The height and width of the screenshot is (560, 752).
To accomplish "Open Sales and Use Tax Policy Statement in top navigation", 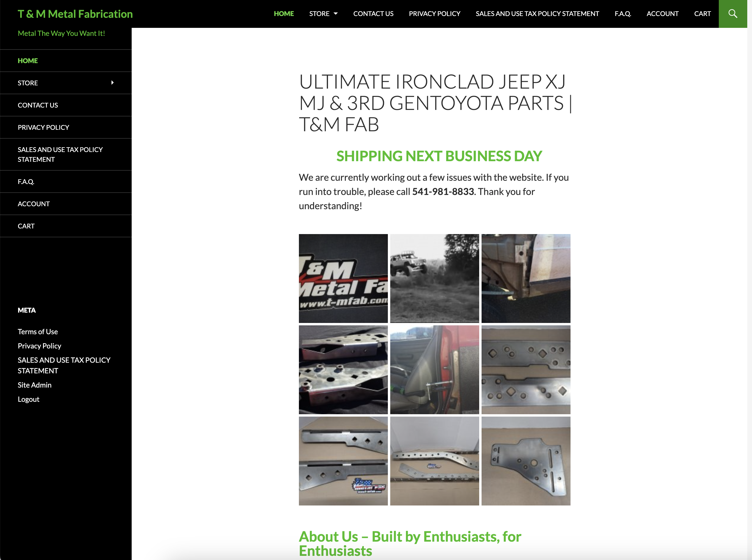I will click(x=537, y=14).
